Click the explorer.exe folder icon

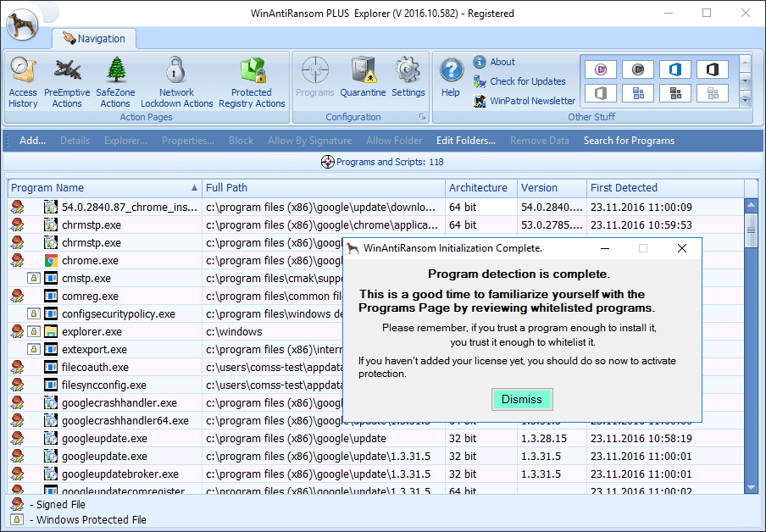51,332
